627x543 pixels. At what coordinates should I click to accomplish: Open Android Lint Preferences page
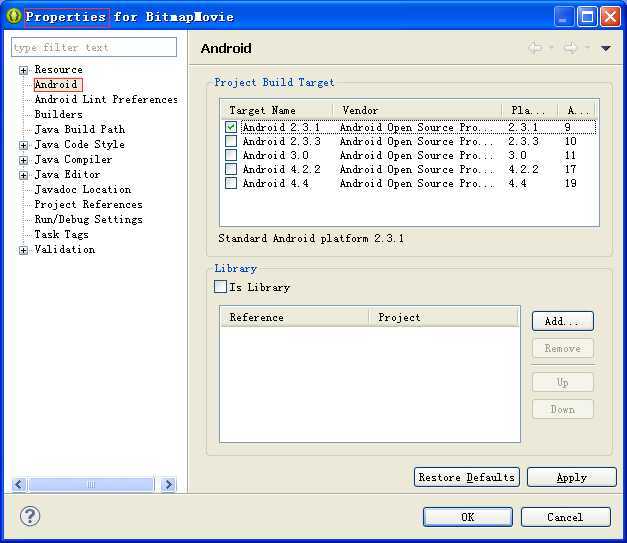coord(106,99)
